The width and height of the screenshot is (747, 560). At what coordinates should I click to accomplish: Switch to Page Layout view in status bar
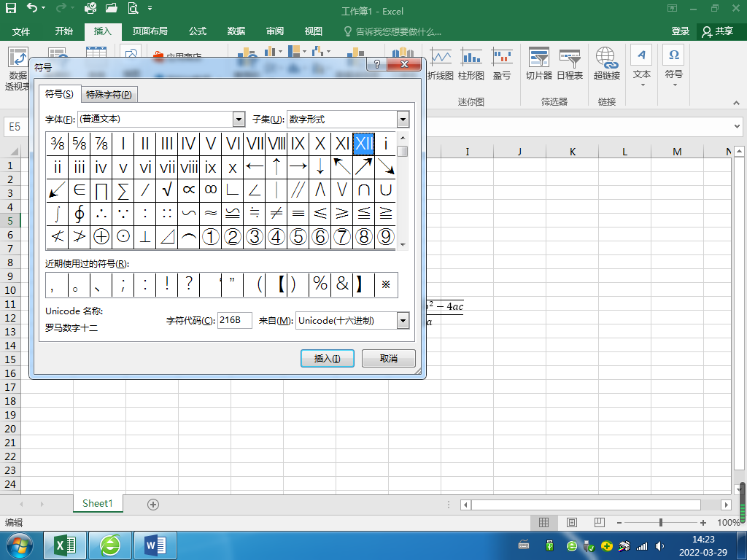tap(572, 523)
